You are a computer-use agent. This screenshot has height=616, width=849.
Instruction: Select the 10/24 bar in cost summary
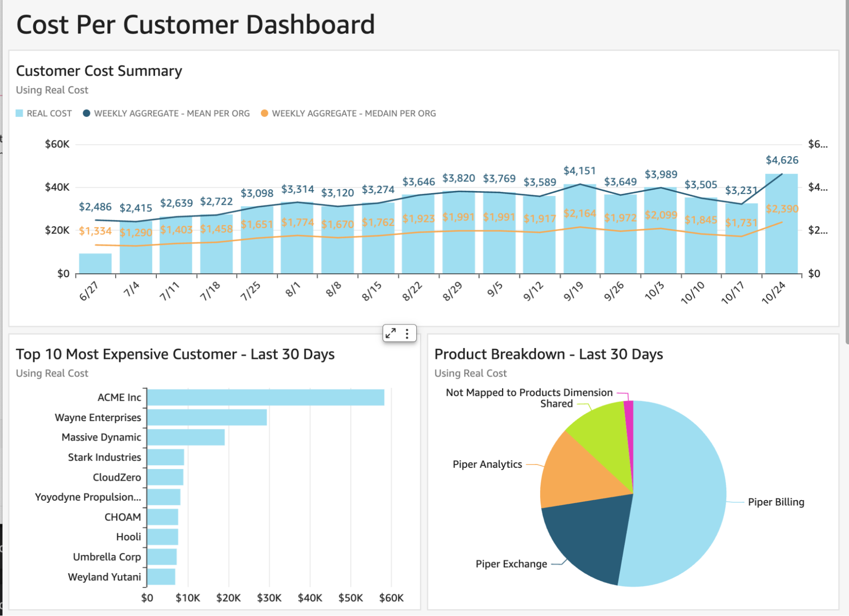click(x=781, y=224)
